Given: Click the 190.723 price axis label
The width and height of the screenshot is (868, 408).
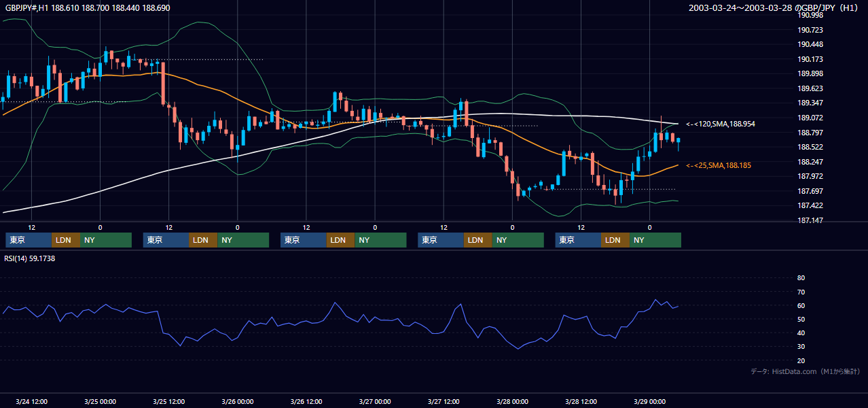Looking at the screenshot, I should pyautogui.click(x=811, y=30).
